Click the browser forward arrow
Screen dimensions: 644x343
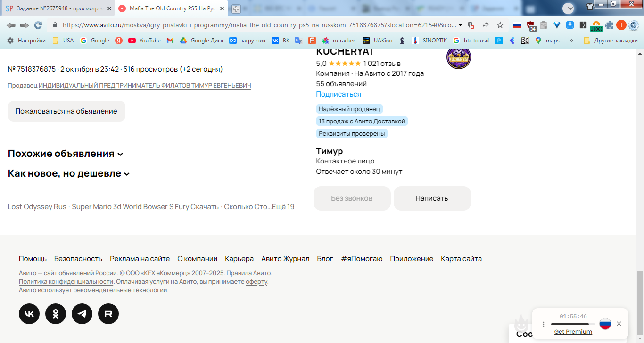tap(25, 25)
